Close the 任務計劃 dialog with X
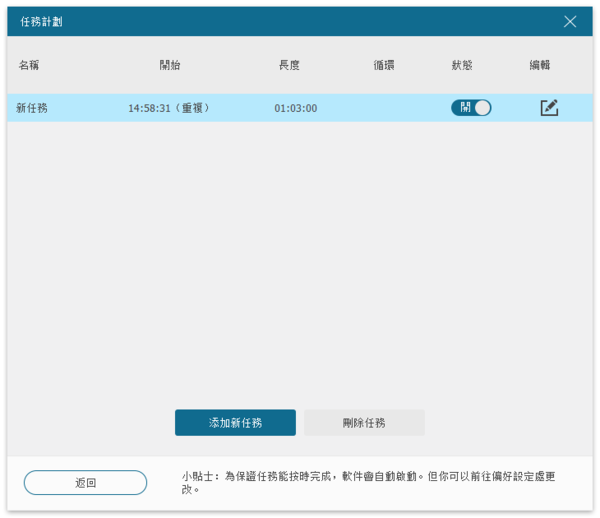Screen dimensions: 600x518 570,21
